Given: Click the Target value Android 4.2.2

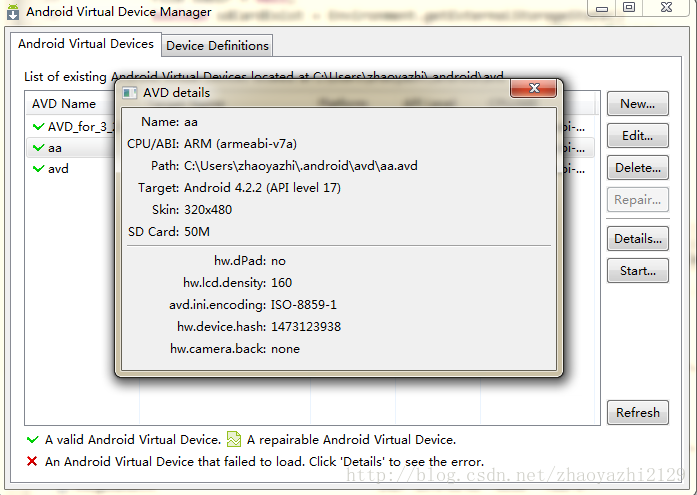Looking at the screenshot, I should coord(262,188).
